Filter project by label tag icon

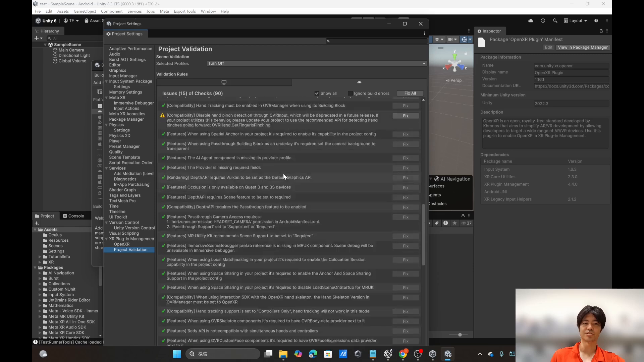(437, 223)
